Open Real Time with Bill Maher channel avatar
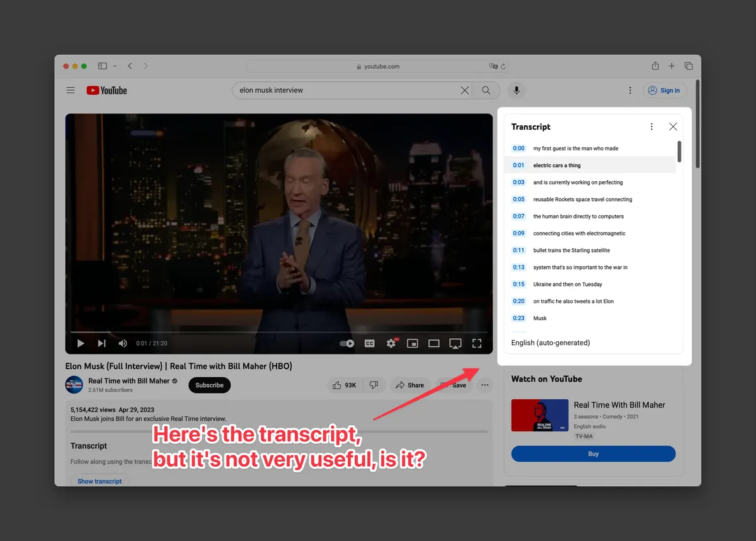This screenshot has width=756, height=541. [74, 385]
